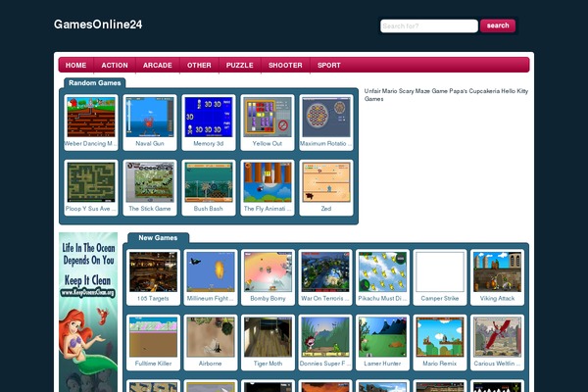Screen dimensions: 588x392
Task: Open the Zed game thumbnail
Action: [x=326, y=182]
